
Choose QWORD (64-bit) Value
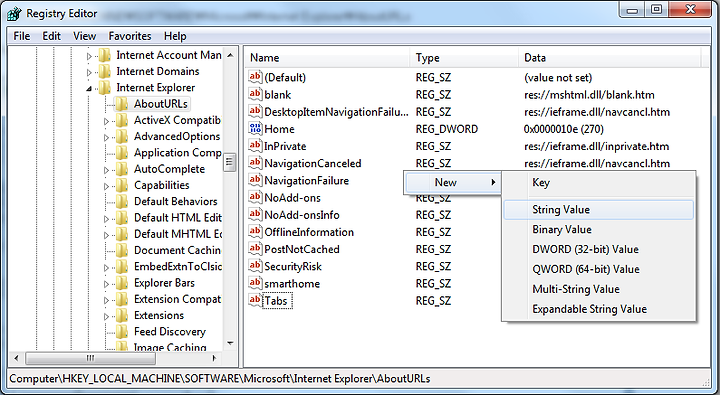(x=598, y=269)
